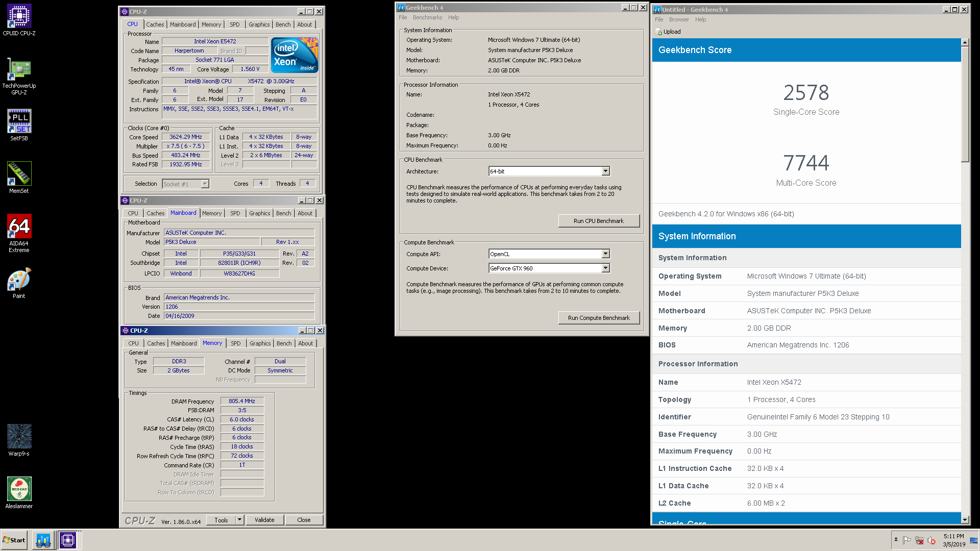
Task: Open the Compute API OpenCL dropdown
Action: pyautogui.click(x=605, y=254)
